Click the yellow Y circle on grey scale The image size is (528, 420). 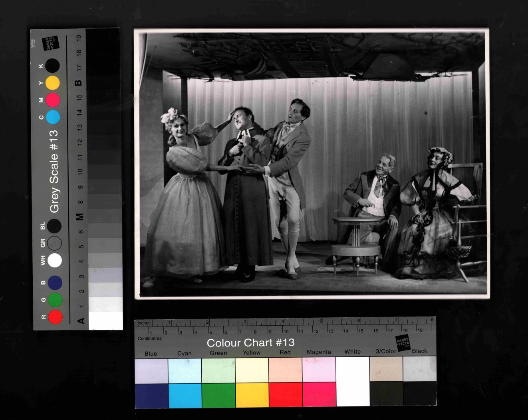point(52,83)
